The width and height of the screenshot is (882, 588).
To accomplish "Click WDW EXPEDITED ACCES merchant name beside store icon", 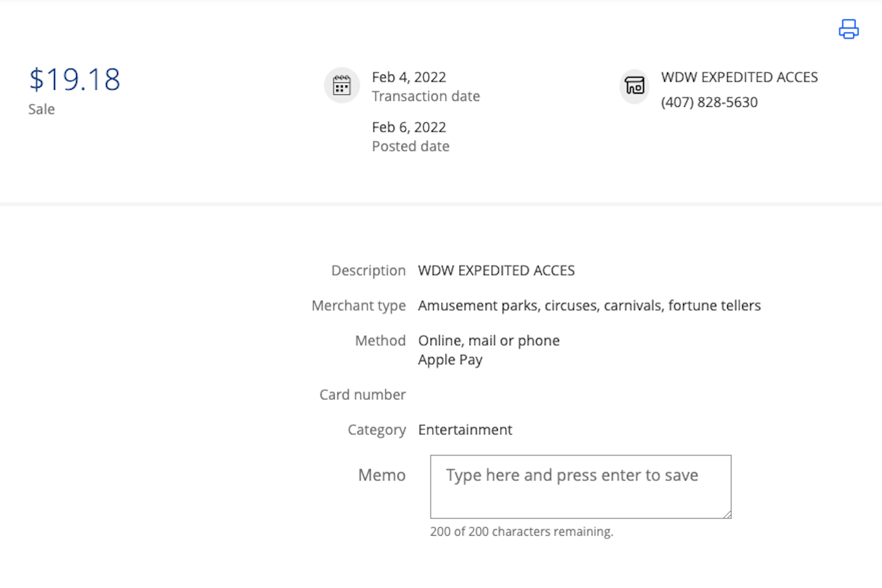I will [739, 77].
